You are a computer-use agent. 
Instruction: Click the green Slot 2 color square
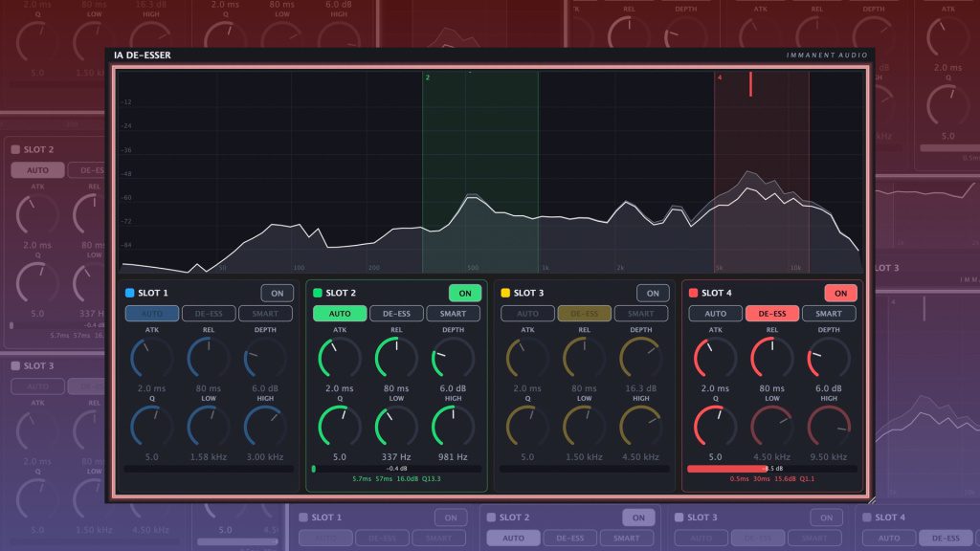pyautogui.click(x=318, y=293)
